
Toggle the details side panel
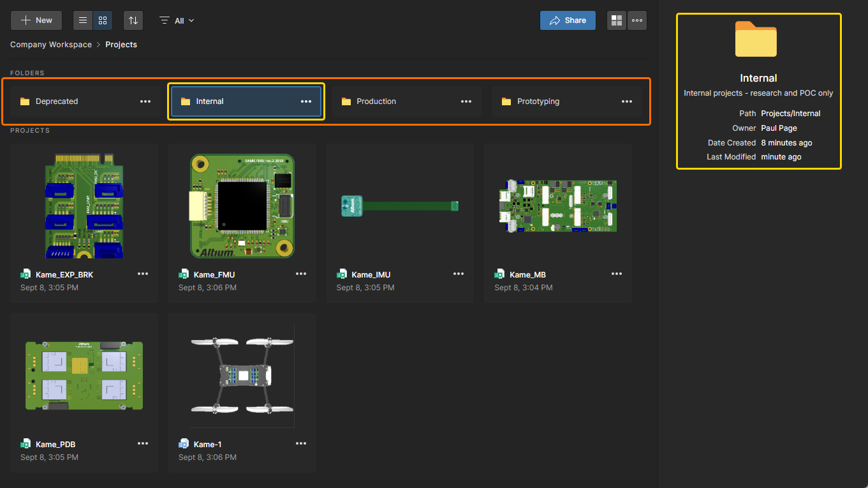616,20
